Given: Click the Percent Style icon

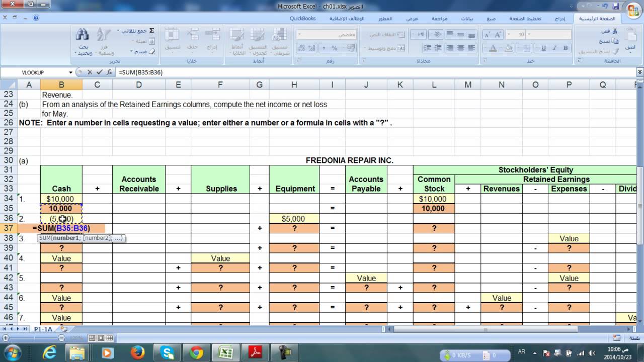Looking at the screenshot, I should coord(335,48).
